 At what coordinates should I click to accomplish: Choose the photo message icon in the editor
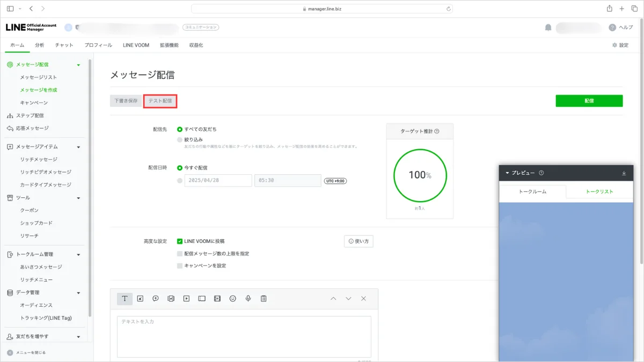tap(140, 299)
